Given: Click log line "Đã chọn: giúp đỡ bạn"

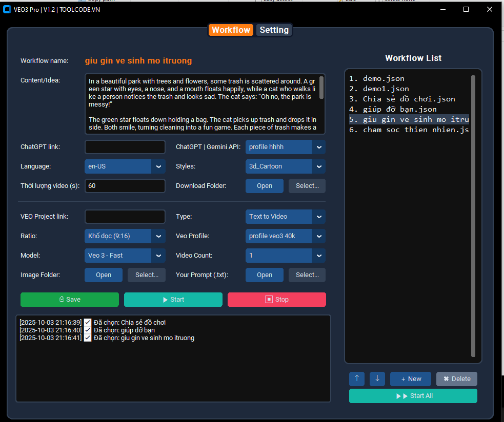Looking at the screenshot, I should (x=87, y=330).
